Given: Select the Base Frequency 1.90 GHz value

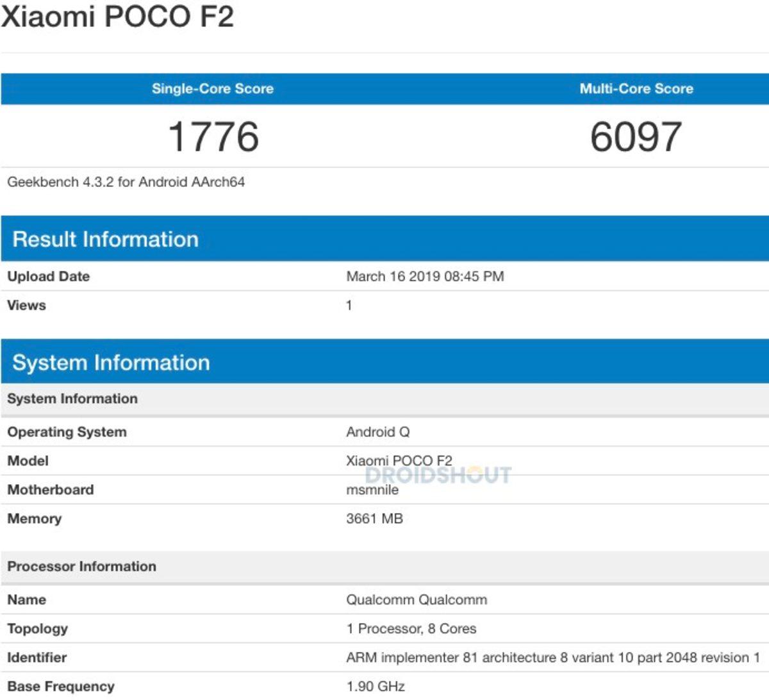Looking at the screenshot, I should [x=374, y=686].
